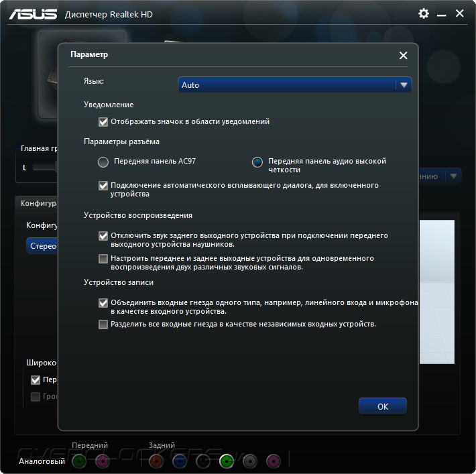Viewport: 476px width, 474px height.
Task: Click the Аналоговый label
Action: tap(42, 461)
